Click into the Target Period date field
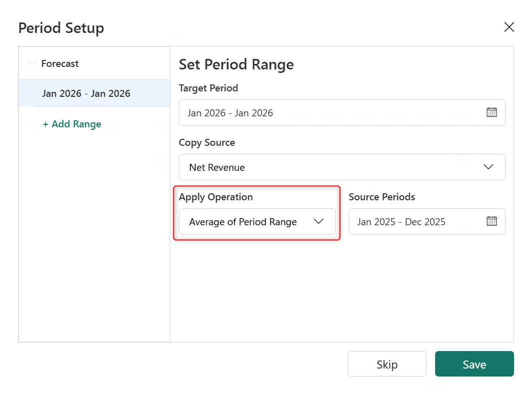Image resolution: width=532 pixels, height=394 pixels. (330, 112)
